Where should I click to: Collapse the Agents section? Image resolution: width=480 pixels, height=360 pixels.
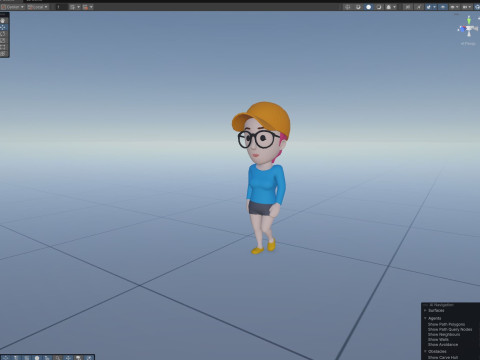(x=425, y=318)
